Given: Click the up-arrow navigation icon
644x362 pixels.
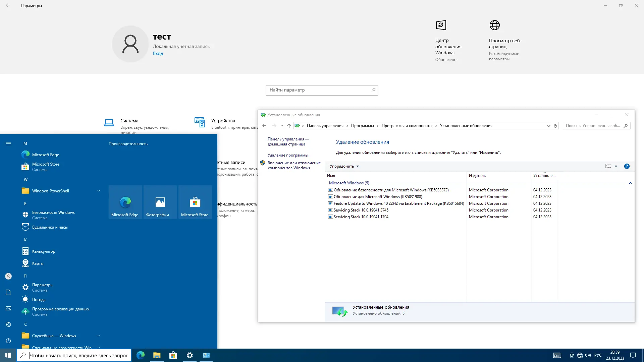Looking at the screenshot, I should [289, 126].
